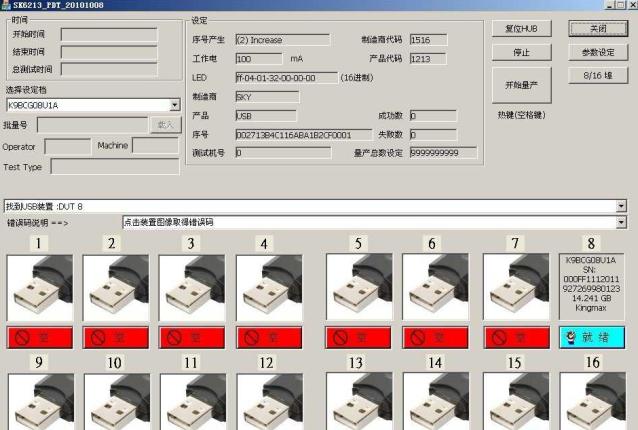This screenshot has height=430, width=638.
Task: Click the 停止 stop button
Action: (522, 52)
